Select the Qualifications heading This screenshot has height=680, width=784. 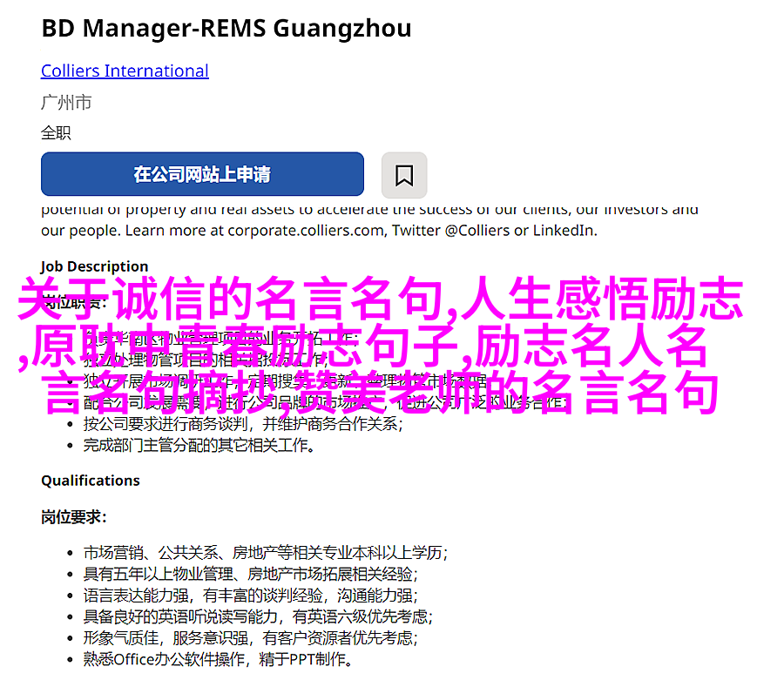(x=91, y=481)
